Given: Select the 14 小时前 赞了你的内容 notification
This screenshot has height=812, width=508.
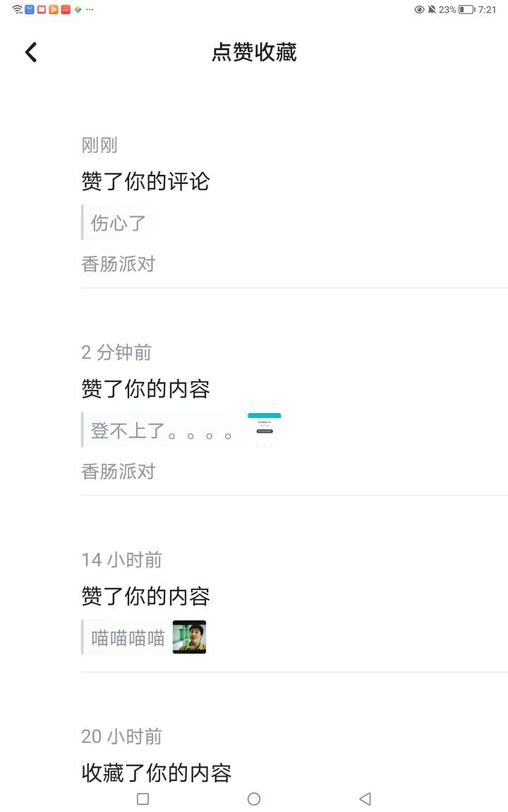Looking at the screenshot, I should point(294,605).
